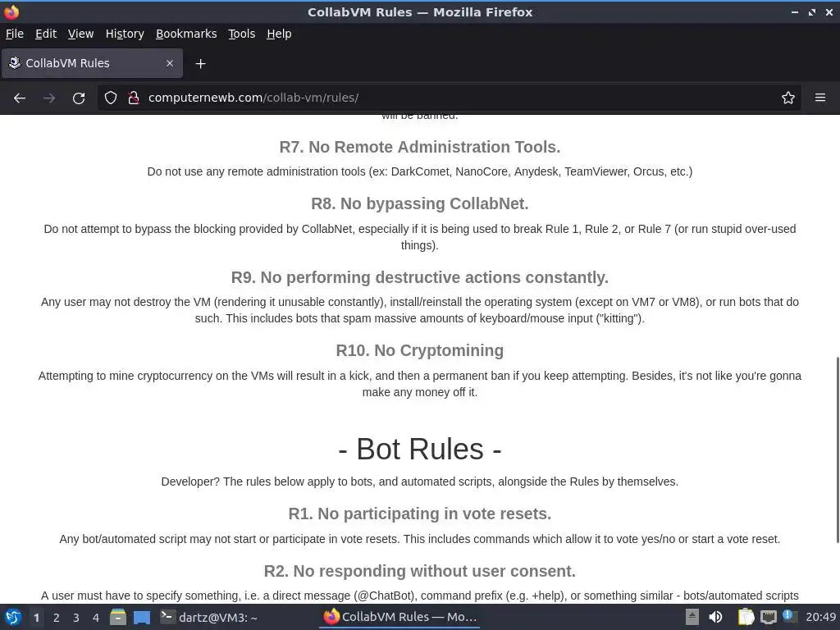This screenshot has width=840, height=630.
Task: Click the text listing DarkComet, NanoCore, Anydesk
Action: click(419, 171)
